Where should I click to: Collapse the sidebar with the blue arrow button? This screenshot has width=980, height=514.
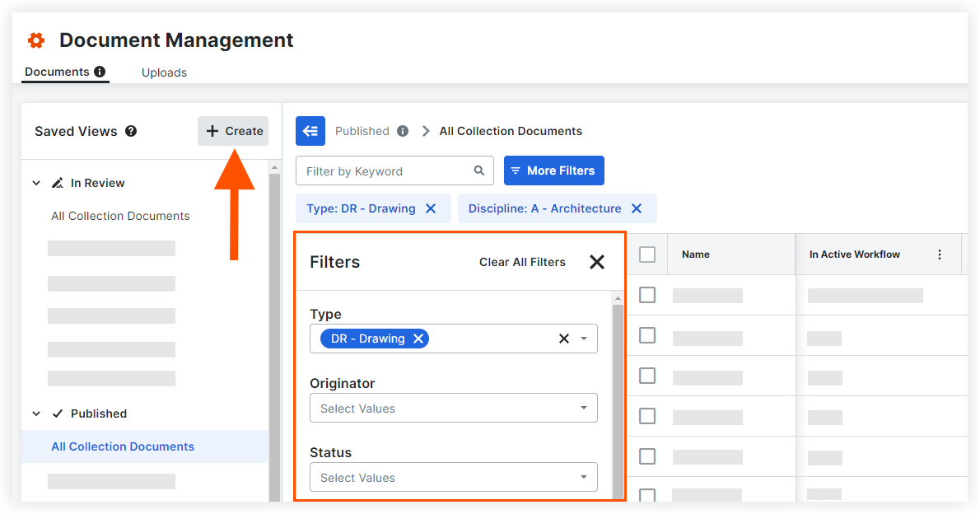[x=310, y=131]
